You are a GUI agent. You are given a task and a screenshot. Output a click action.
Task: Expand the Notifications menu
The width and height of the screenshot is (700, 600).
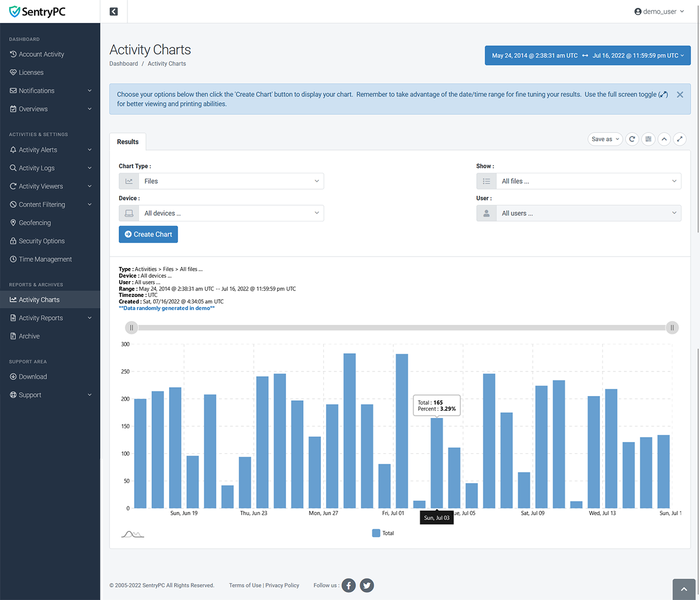click(x=50, y=91)
